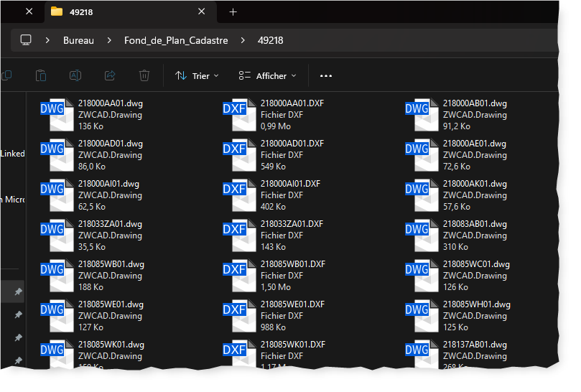
Task: Navigate to Fond_de_Plan_Cadastre breadcrumb
Action: pos(176,40)
